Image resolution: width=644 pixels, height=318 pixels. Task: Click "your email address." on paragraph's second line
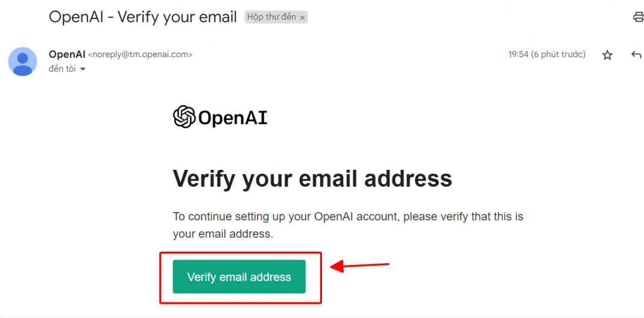point(223,234)
